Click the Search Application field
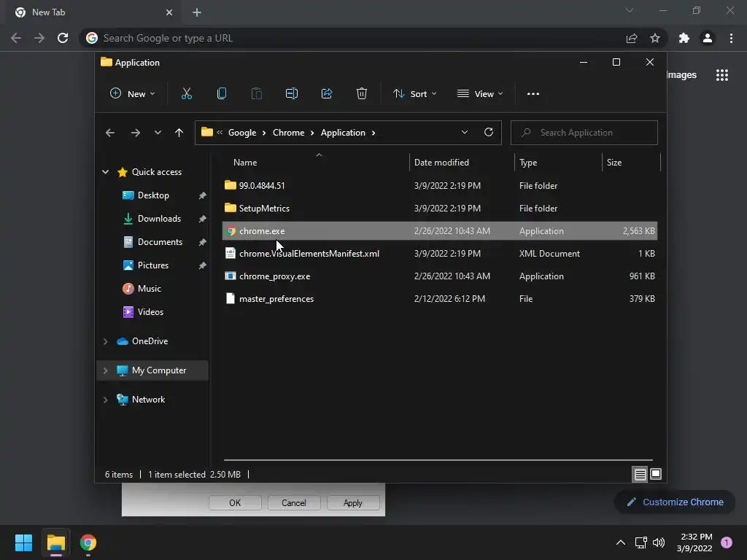The height and width of the screenshot is (560, 747). pos(584,133)
